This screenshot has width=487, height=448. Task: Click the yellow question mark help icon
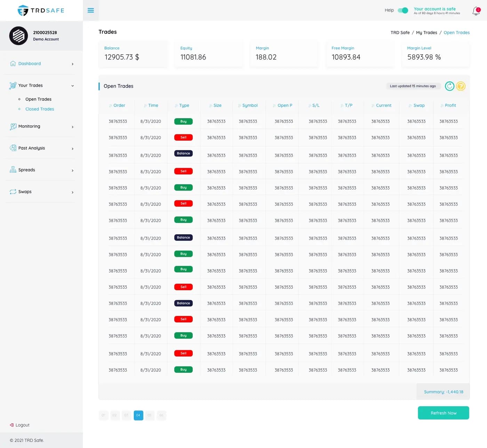(461, 86)
